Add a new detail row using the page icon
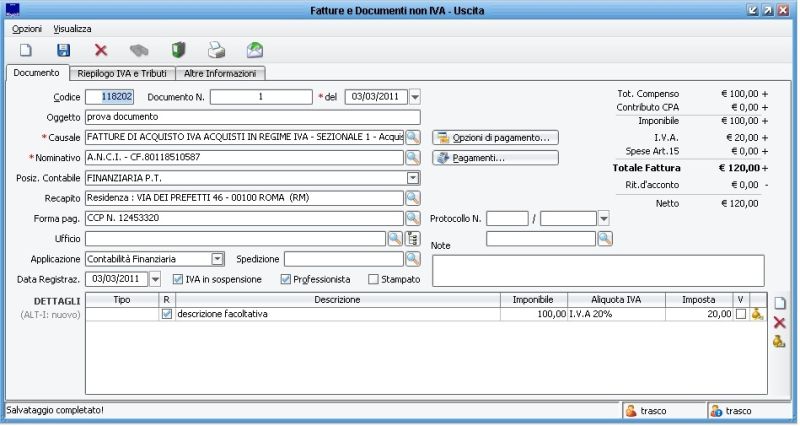The width and height of the screenshot is (800, 426). [780, 302]
